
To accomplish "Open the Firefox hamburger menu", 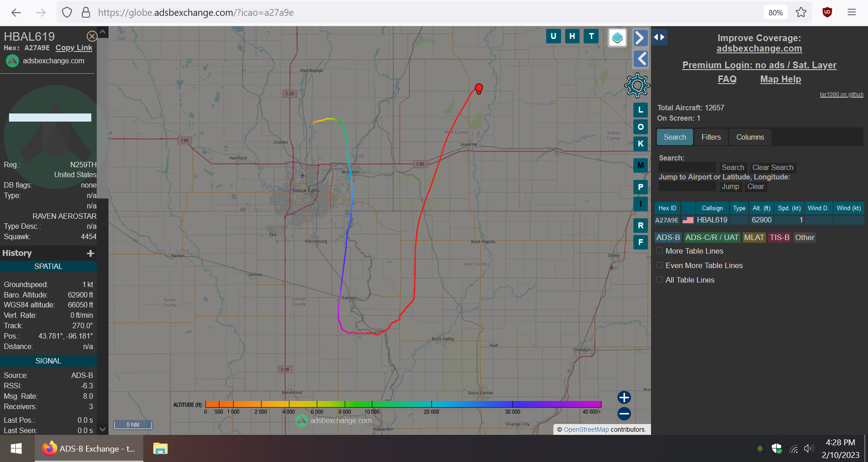I will (x=852, y=13).
